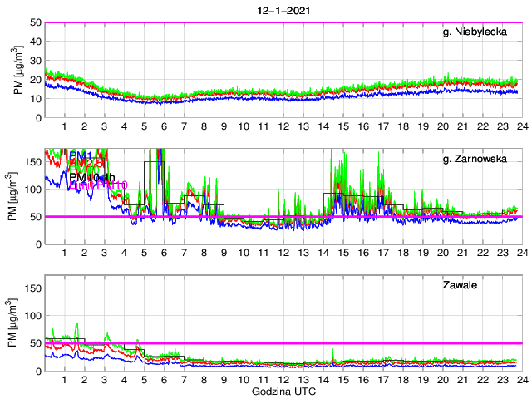Click the red PM2.5 legend entry

click(85, 163)
